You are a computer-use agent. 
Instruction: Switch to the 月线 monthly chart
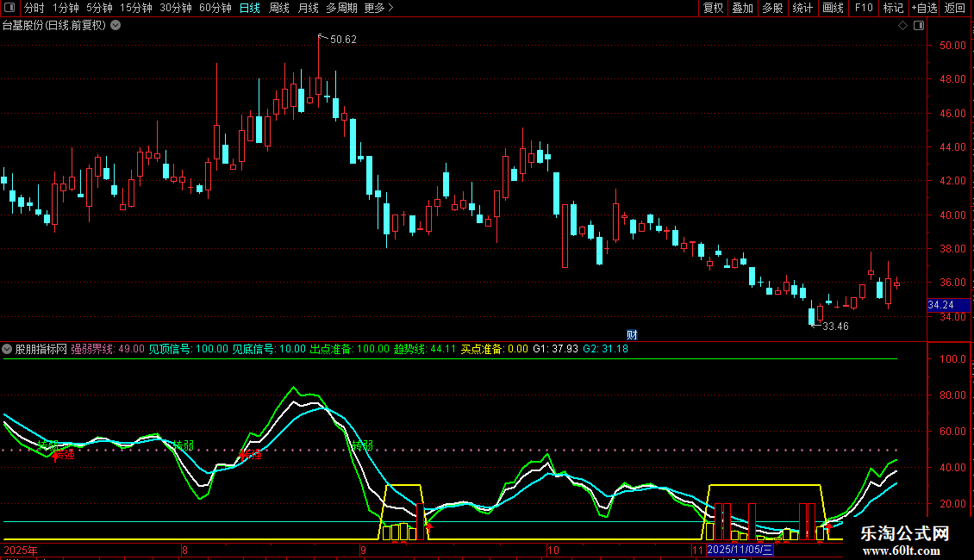click(x=308, y=8)
